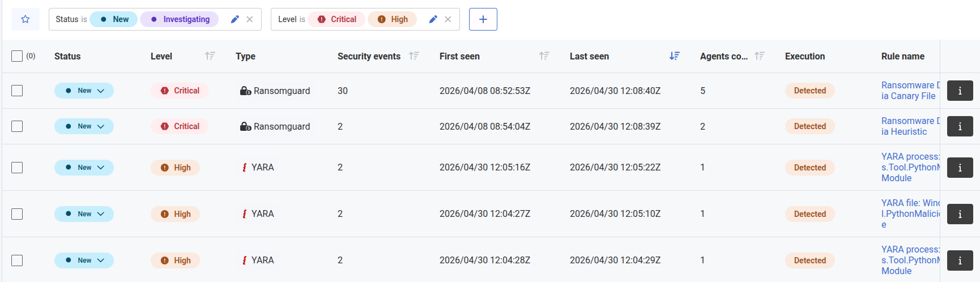Edit the Status filter with pencil icon
Viewport: 980px width, 282px height.
pyautogui.click(x=235, y=19)
